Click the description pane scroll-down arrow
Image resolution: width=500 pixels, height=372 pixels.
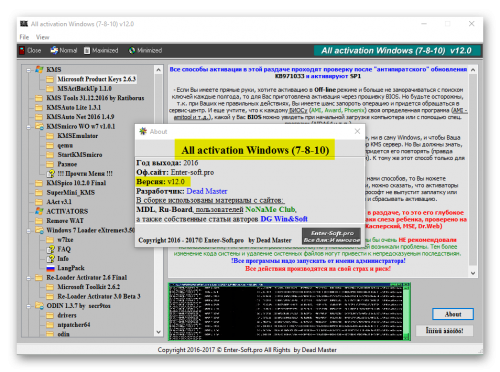(x=473, y=273)
